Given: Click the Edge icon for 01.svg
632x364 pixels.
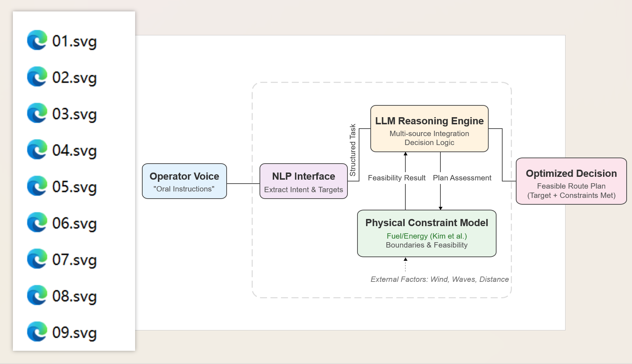Looking at the screenshot, I should pyautogui.click(x=37, y=40).
